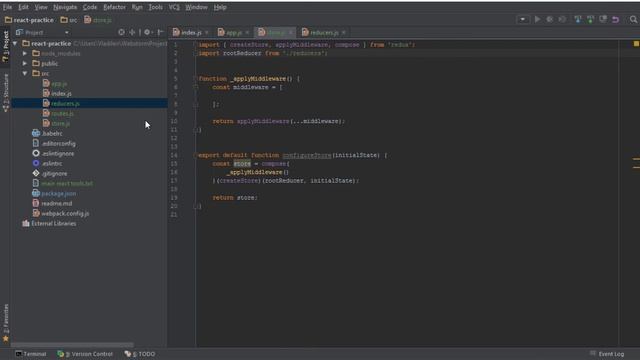640x360 pixels.
Task: Select index.js in the project tree
Action: tap(61, 93)
